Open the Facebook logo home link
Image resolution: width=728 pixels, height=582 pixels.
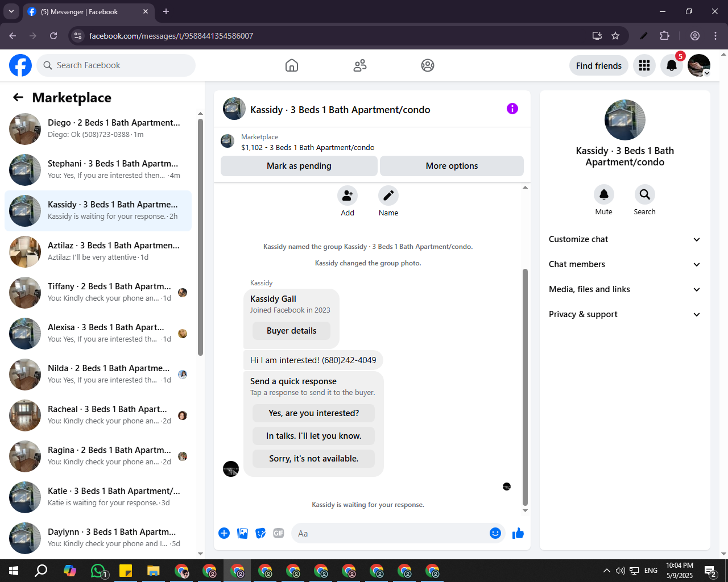[20, 65]
